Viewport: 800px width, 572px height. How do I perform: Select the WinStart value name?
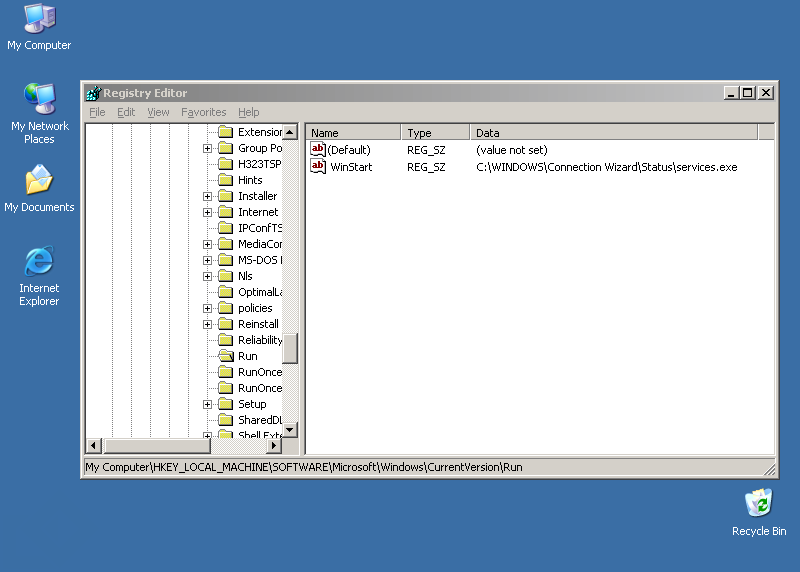click(x=351, y=167)
